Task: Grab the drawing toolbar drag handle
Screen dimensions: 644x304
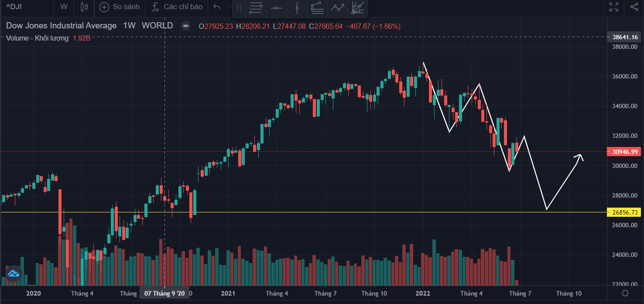Action: pyautogui.click(x=239, y=8)
